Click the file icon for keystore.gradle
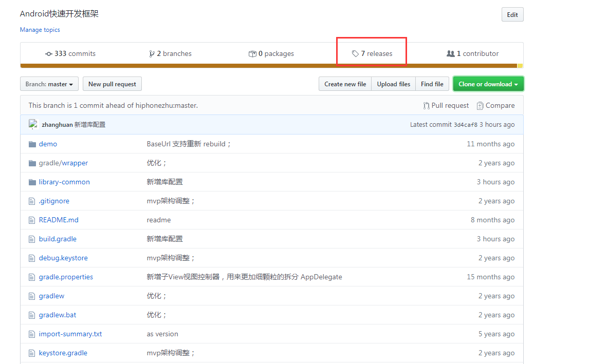This screenshot has width=589, height=364. point(32,353)
